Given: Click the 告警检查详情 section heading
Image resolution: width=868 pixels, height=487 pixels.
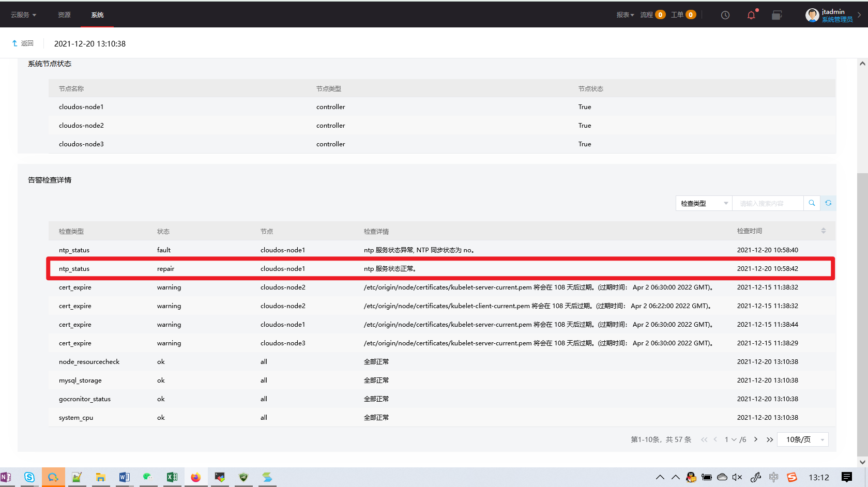Looking at the screenshot, I should point(50,180).
